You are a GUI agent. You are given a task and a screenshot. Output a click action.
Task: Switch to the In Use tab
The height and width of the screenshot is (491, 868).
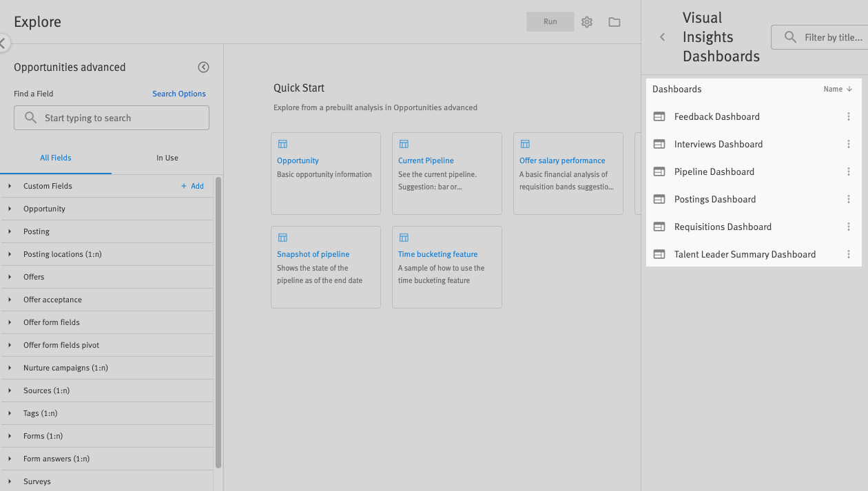pos(167,158)
